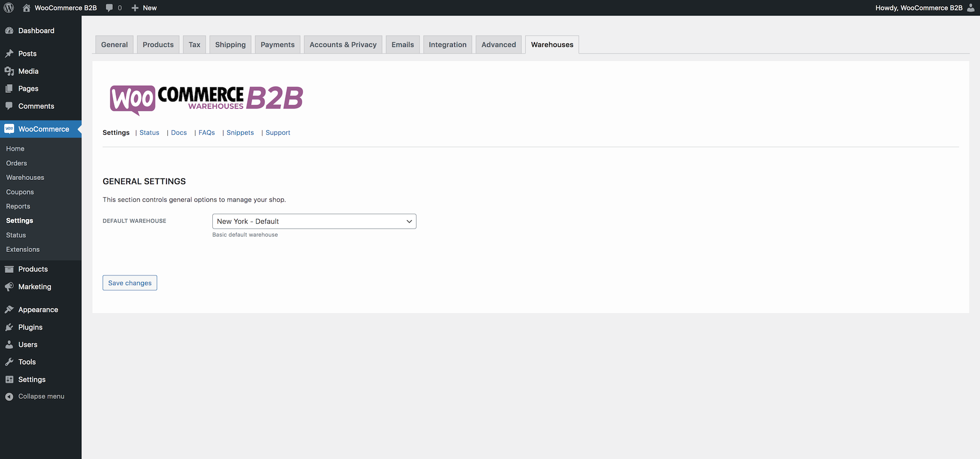Open Tools via the wrench icon
Screen dimensions: 980x459
(x=9, y=362)
